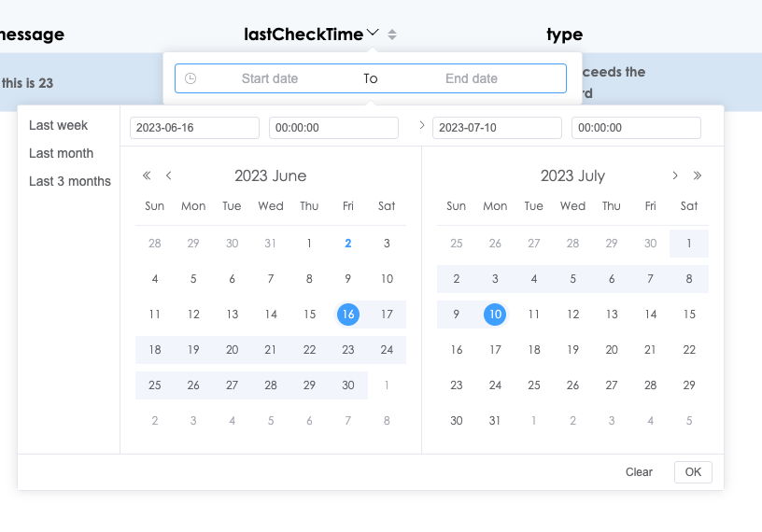Click the end date input showing 2023-07-10
762x532 pixels.
tap(497, 128)
